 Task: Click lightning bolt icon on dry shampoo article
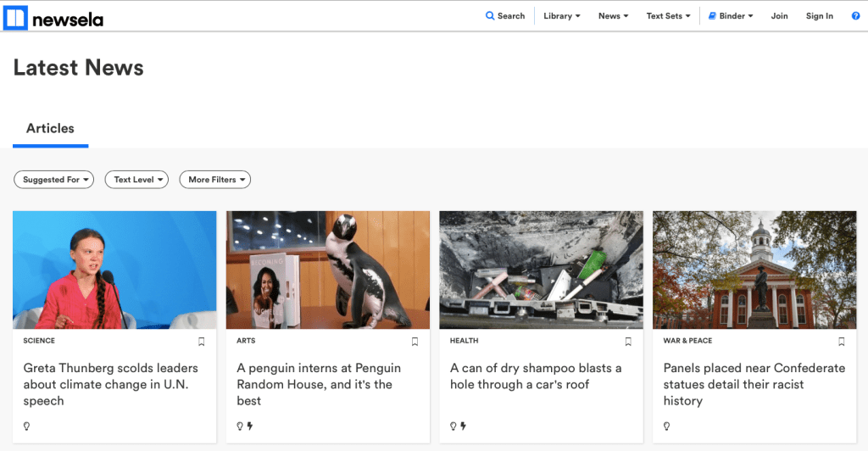click(x=464, y=426)
